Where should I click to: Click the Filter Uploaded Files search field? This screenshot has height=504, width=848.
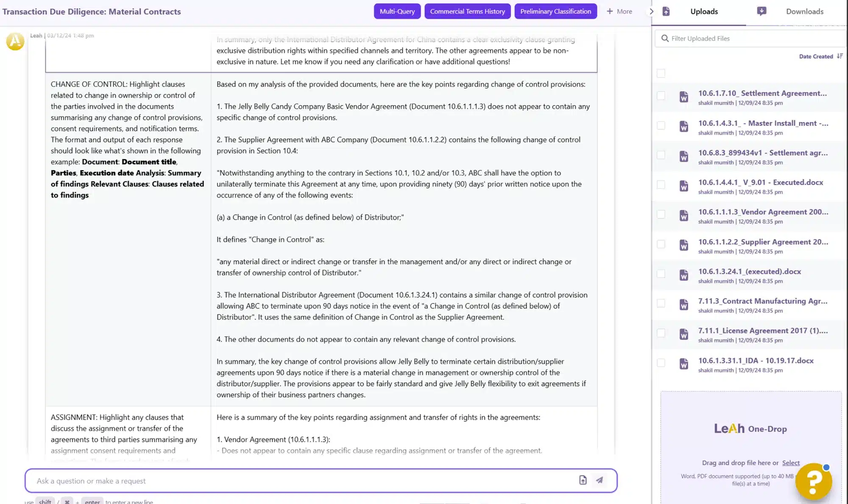point(750,39)
